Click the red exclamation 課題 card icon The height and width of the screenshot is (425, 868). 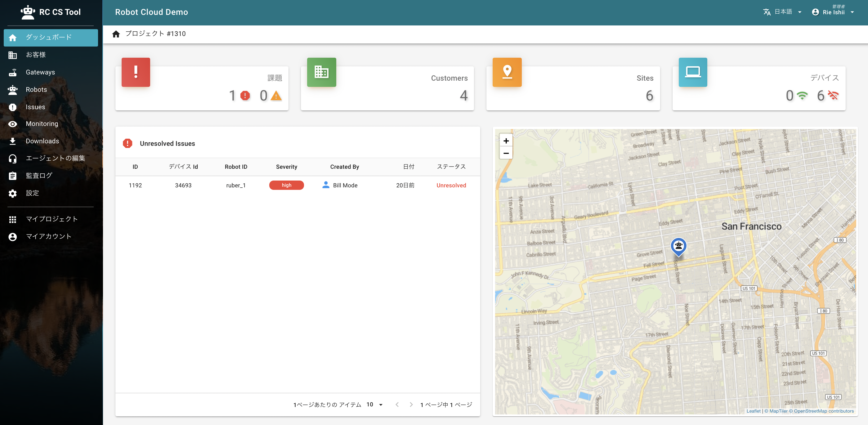click(136, 72)
